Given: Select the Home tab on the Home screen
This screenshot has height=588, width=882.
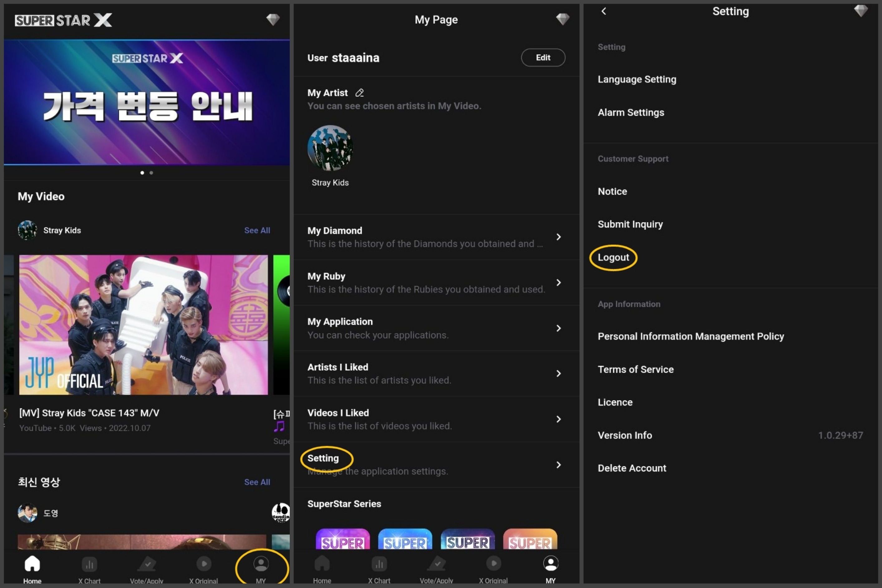Looking at the screenshot, I should 32,569.
